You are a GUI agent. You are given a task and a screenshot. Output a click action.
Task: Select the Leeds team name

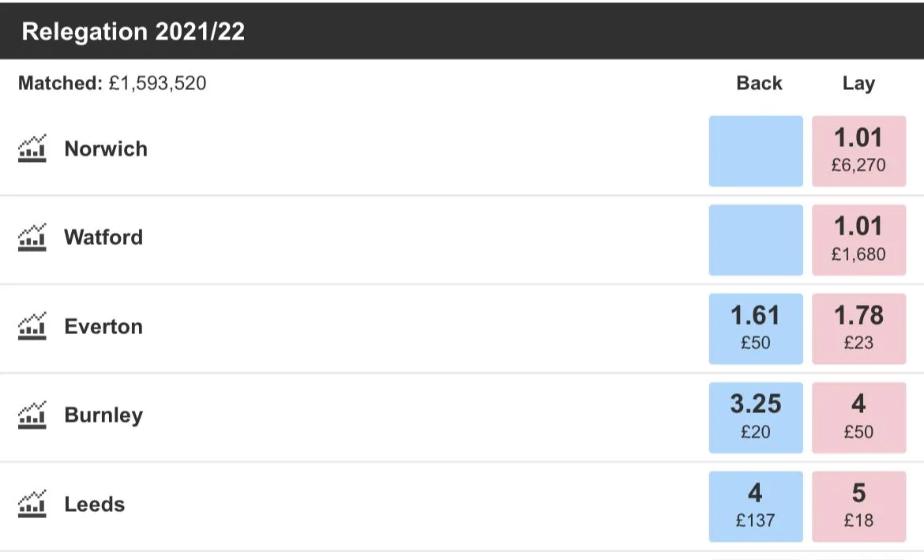tap(95, 504)
